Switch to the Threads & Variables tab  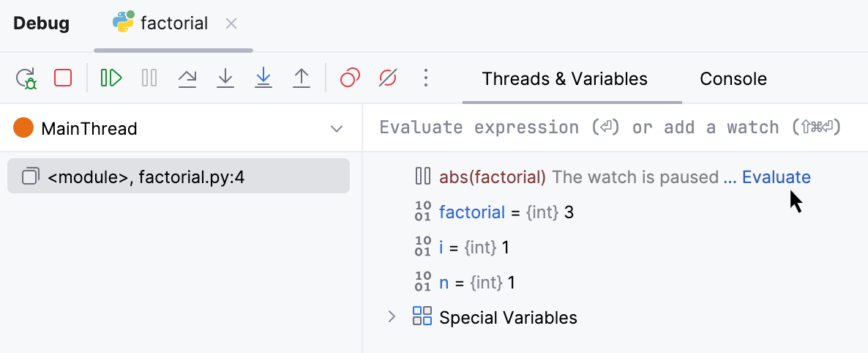pos(564,79)
